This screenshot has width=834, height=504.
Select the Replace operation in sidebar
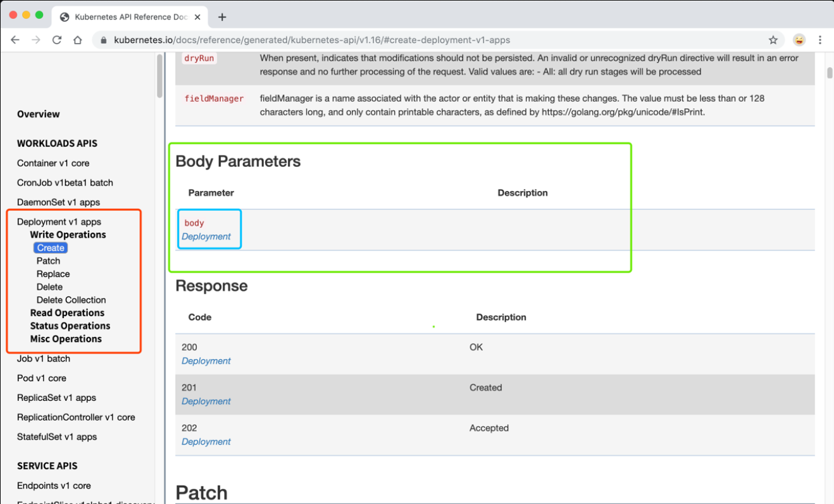(x=53, y=274)
